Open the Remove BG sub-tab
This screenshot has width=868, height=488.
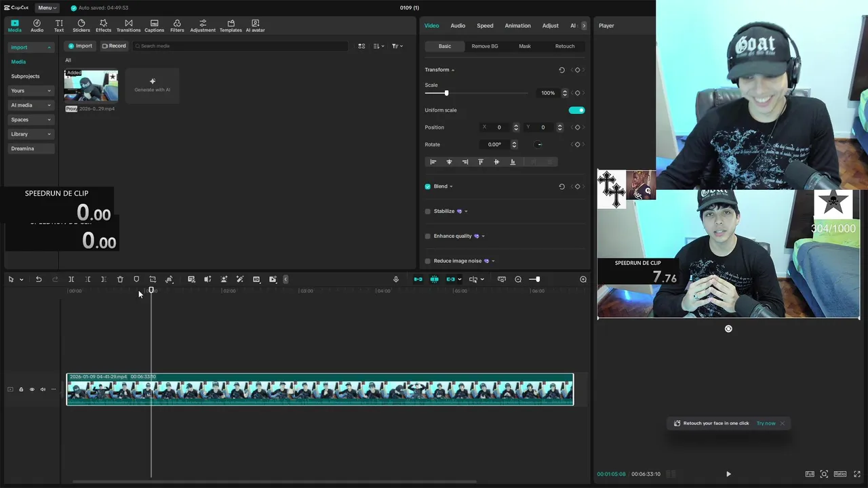[x=485, y=46]
